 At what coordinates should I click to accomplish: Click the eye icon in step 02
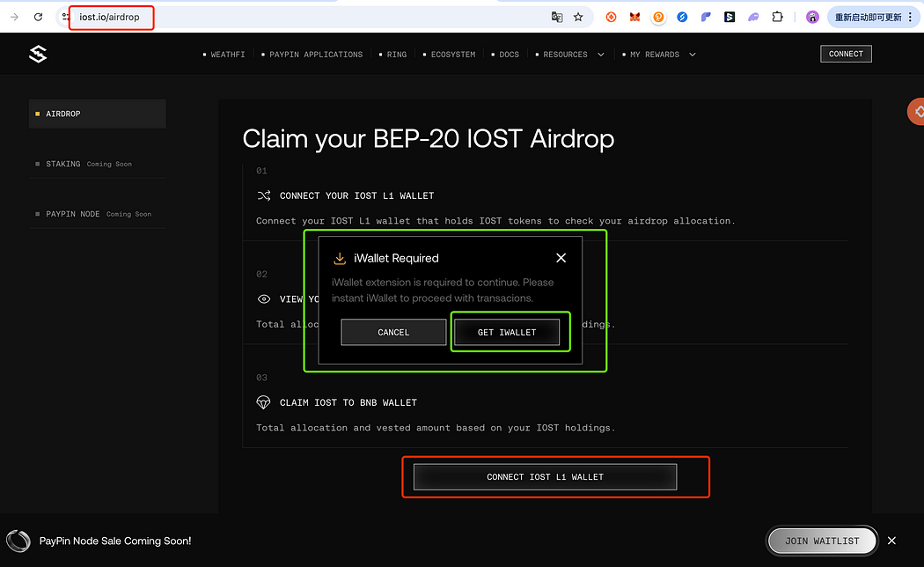coord(264,298)
